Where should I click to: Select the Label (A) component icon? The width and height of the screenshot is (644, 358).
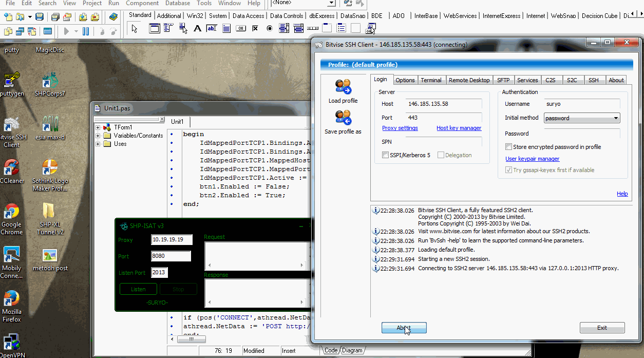click(x=197, y=28)
